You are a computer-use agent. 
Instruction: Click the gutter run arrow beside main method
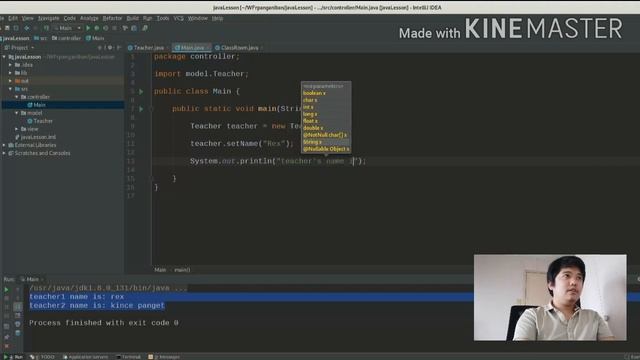(x=141, y=109)
